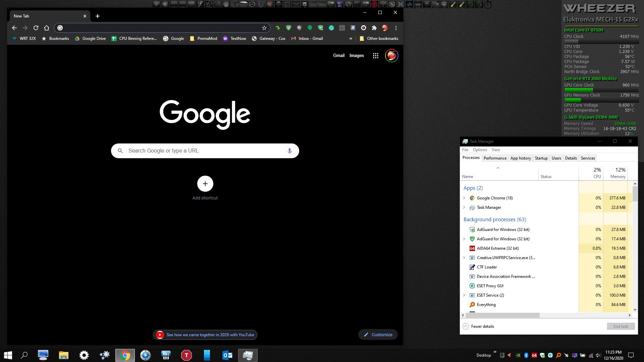
Task: Click the Google search input box
Action: point(205,151)
